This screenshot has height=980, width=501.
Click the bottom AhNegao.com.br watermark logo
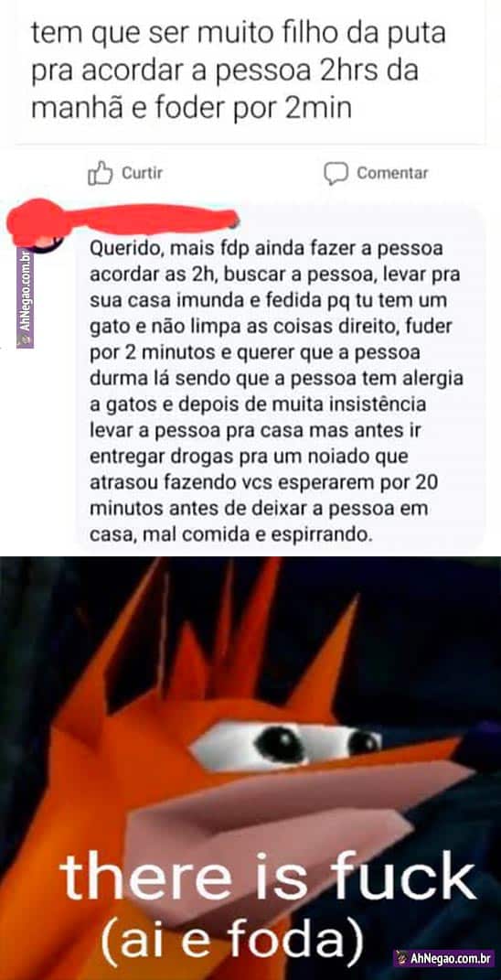coord(443,957)
